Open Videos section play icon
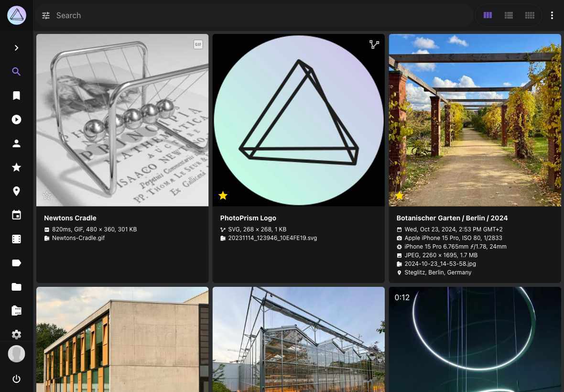Image resolution: width=564 pixels, height=392 pixels. [16, 120]
